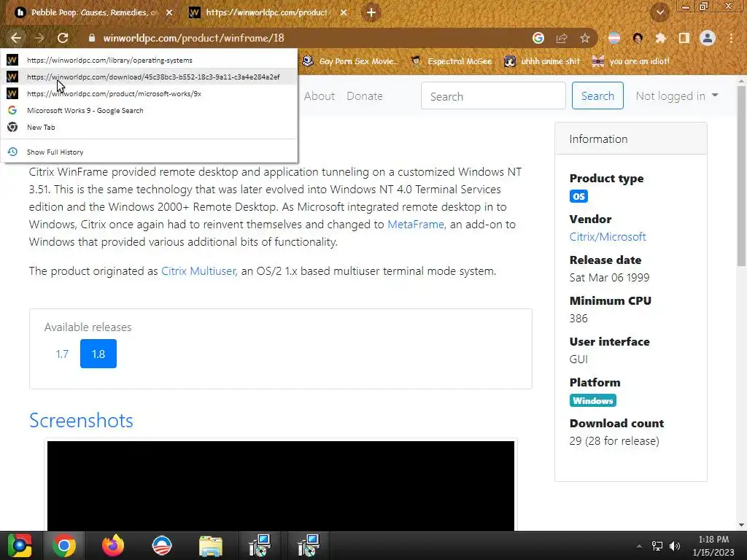The image size is (747, 560).
Task: Bookmark this page with the star icon
Action: click(585, 38)
